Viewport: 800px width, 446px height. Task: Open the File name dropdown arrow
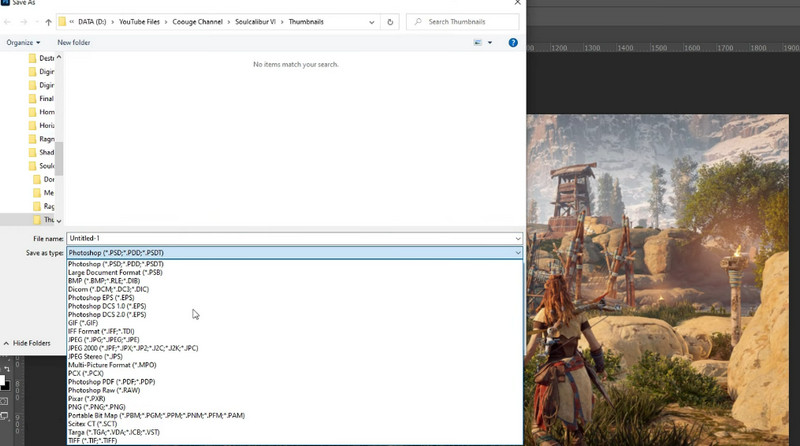pyautogui.click(x=518, y=238)
